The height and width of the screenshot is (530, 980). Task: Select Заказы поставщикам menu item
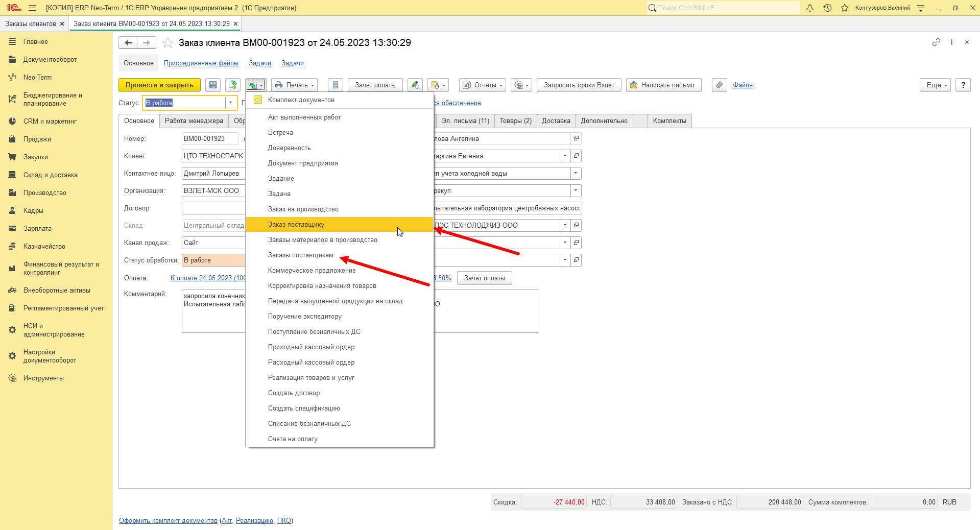340,255
